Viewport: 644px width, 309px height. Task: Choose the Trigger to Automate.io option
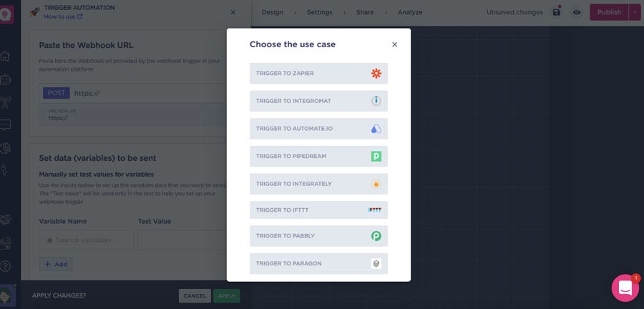coord(318,129)
